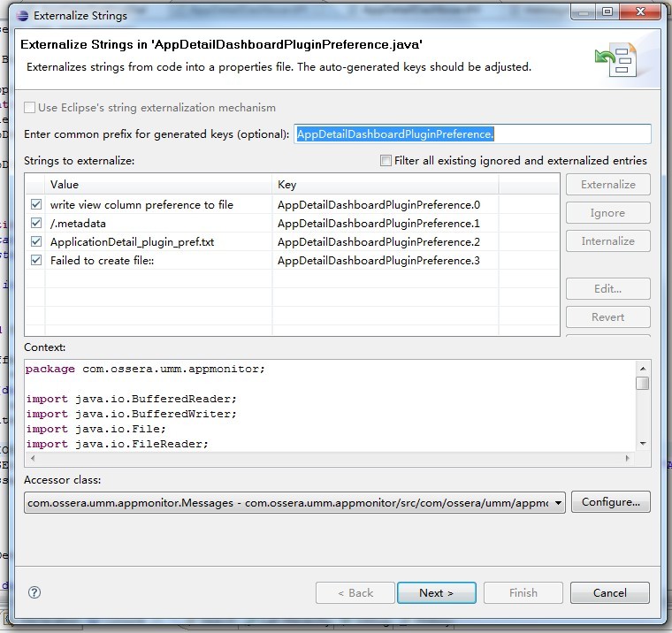Click 'import java.io.BufferedWriter;' line in Context
Viewport: 672px width, 633px height.
[x=131, y=414]
